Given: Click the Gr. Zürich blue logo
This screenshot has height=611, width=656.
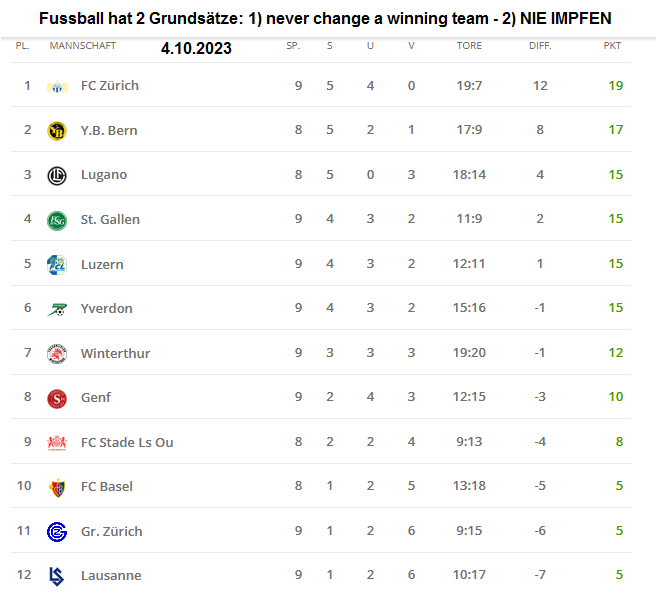Looking at the screenshot, I should 56,531.
